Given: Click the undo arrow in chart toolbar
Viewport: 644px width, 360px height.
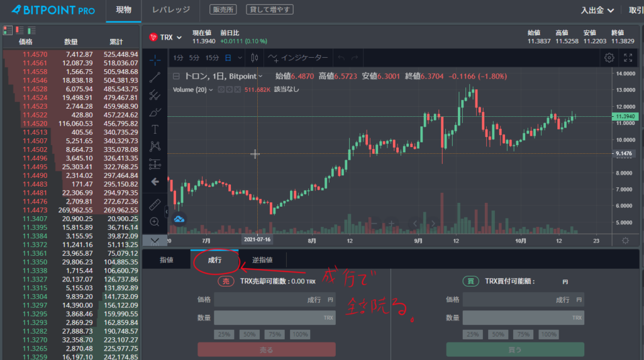Looking at the screenshot, I should (x=341, y=58).
